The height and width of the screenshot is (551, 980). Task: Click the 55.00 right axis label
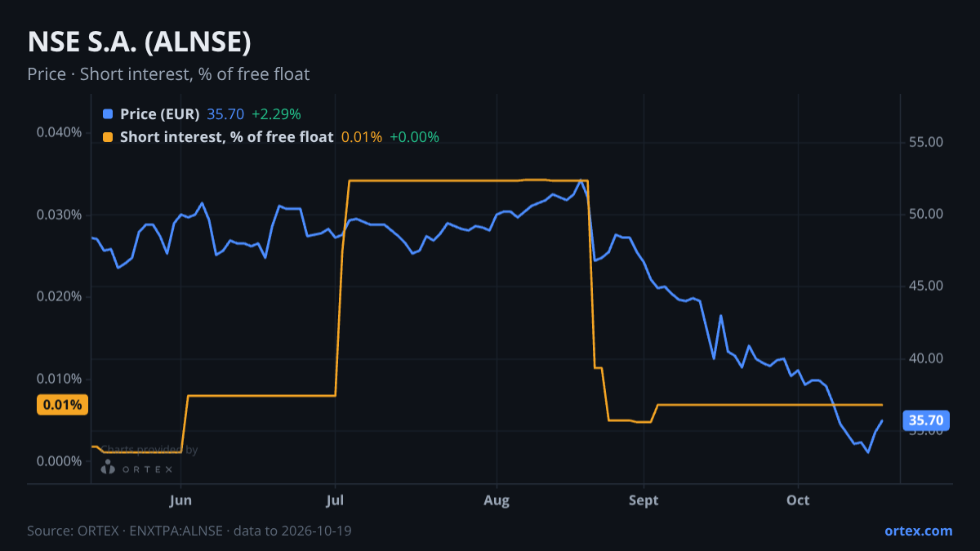pos(926,142)
